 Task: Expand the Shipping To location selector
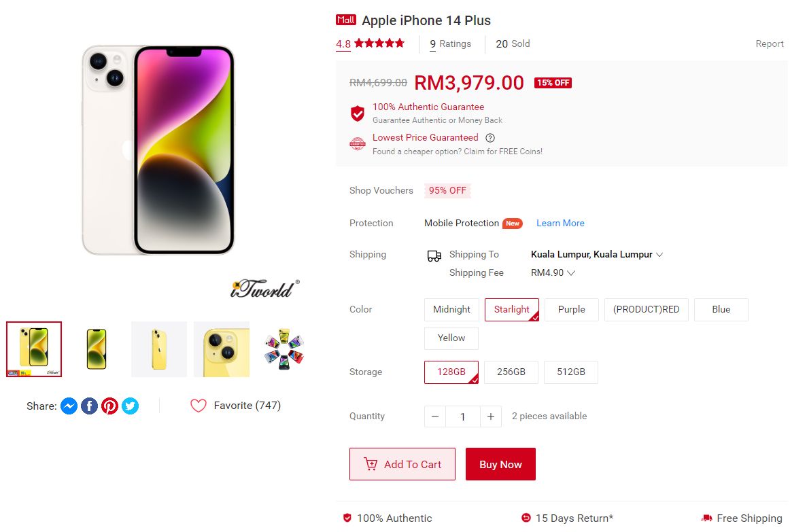pyautogui.click(x=596, y=254)
